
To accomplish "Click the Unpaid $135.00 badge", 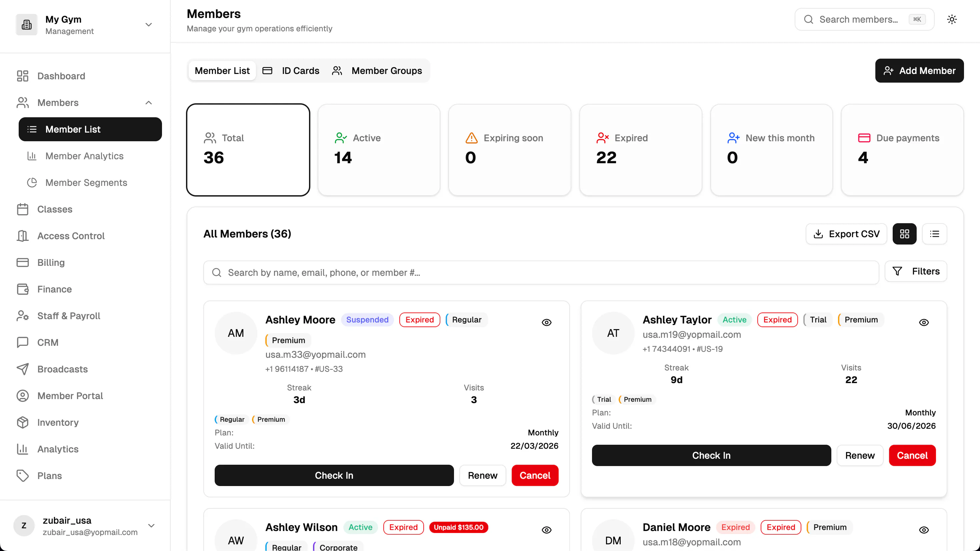I will point(458,527).
